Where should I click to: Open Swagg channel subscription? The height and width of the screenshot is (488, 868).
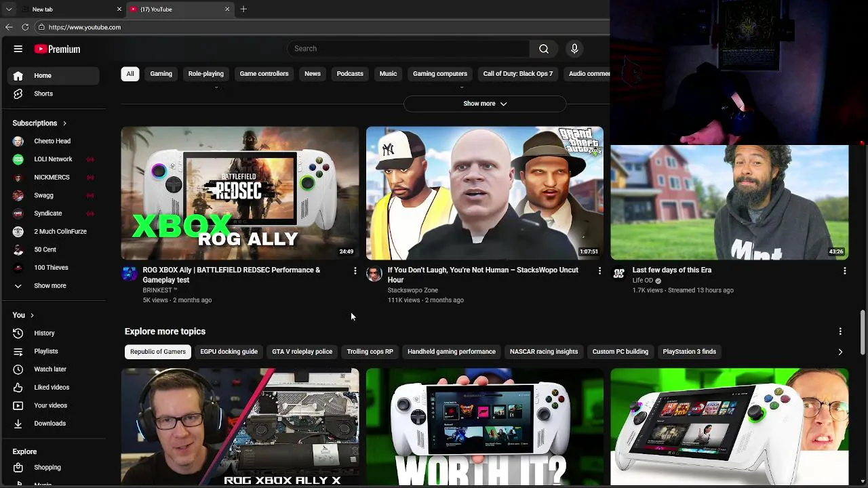click(x=53, y=195)
